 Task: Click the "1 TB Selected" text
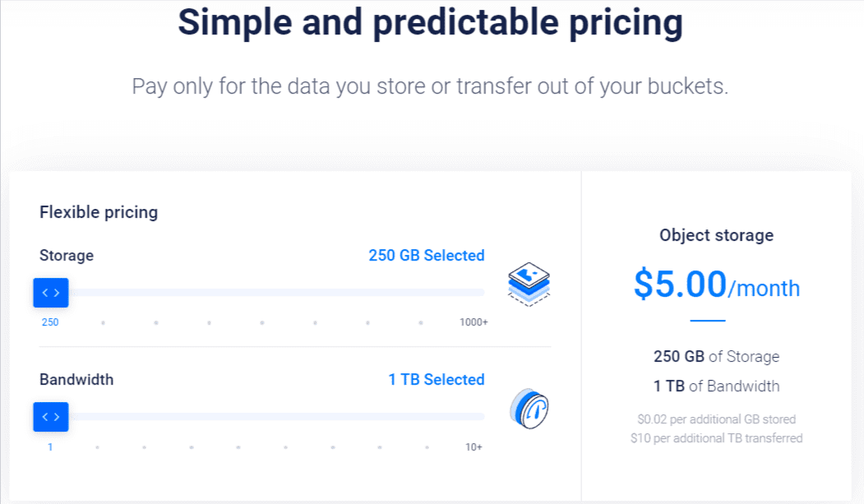click(x=437, y=379)
